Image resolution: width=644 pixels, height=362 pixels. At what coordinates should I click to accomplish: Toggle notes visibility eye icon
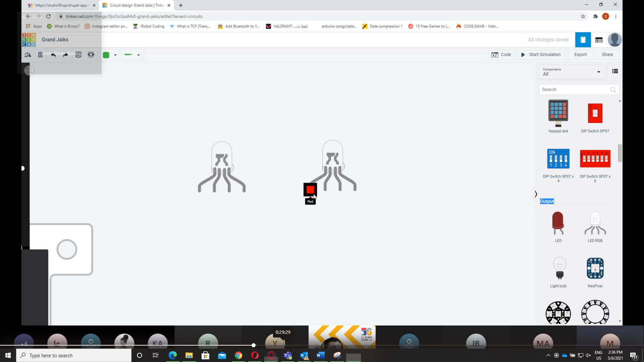pyautogui.click(x=91, y=55)
